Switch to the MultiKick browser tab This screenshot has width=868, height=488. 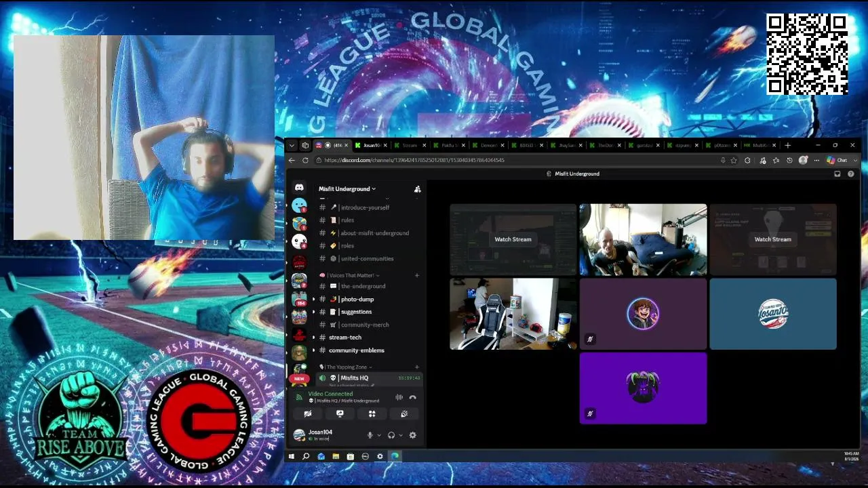click(x=759, y=145)
